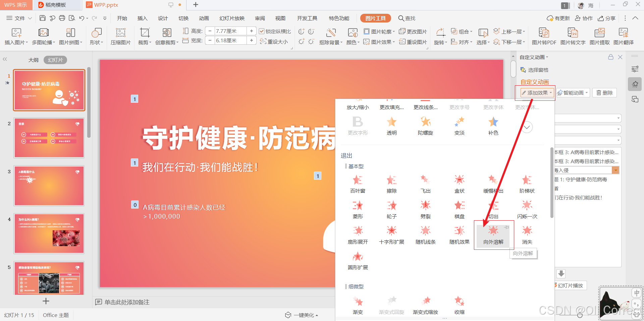Choose the 百叶窗 exit animation
644x321 pixels.
click(x=358, y=184)
